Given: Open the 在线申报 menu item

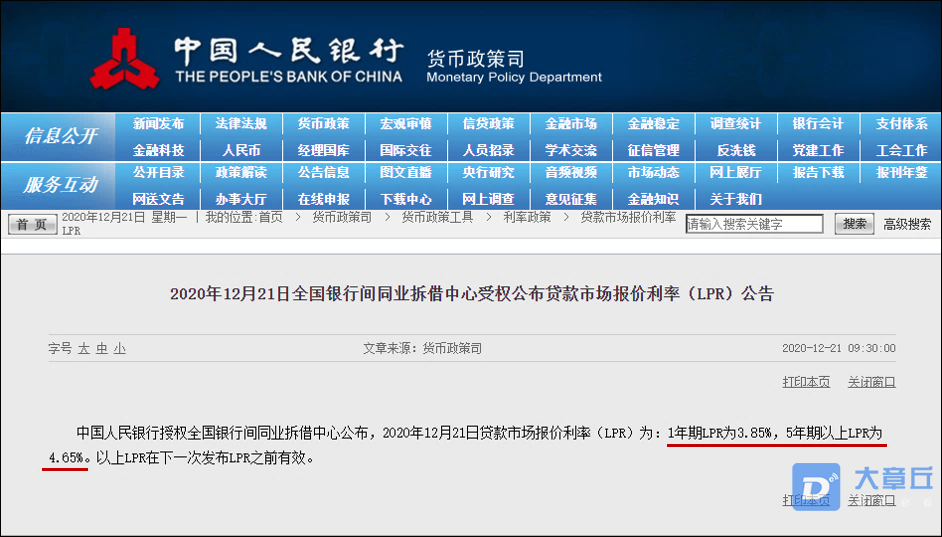Looking at the screenshot, I should point(323,199).
